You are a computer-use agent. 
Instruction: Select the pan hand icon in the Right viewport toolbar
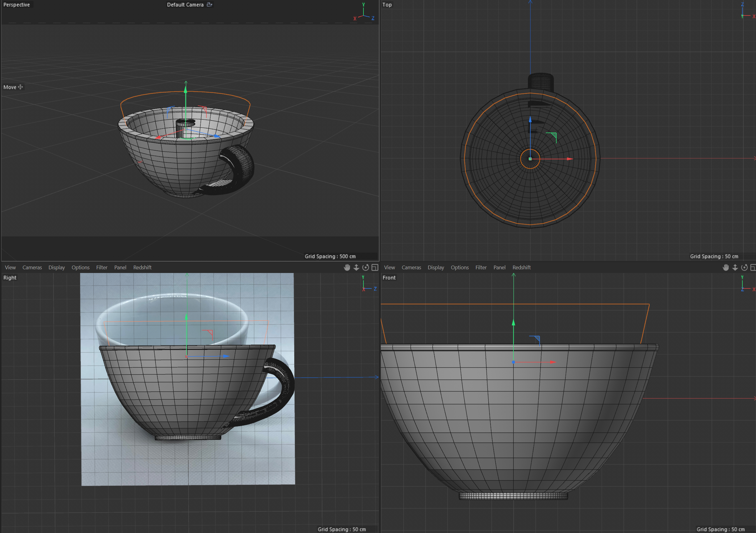point(347,267)
